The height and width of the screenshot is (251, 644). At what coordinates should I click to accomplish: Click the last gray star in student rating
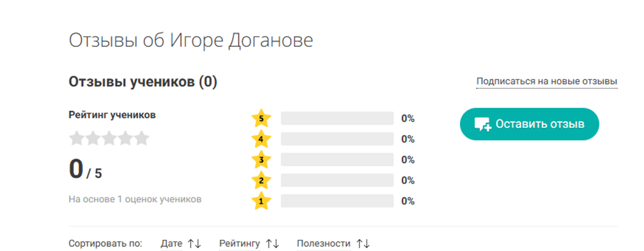click(x=142, y=139)
